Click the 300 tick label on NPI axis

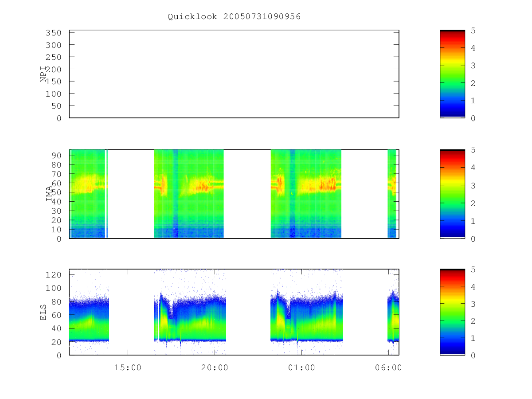[x=54, y=45]
